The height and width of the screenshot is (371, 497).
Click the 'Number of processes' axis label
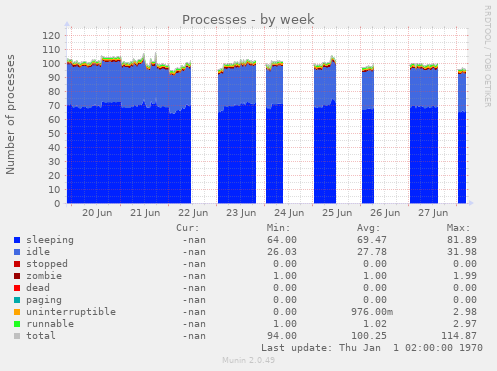(10, 114)
